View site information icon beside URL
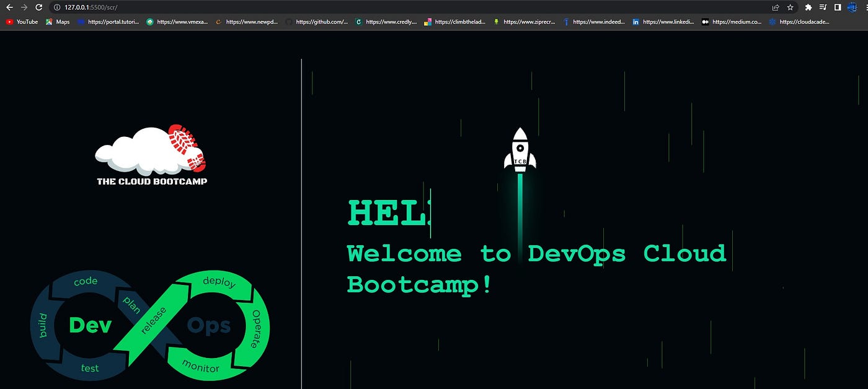Viewport: 868px width, 389px height. [57, 7]
